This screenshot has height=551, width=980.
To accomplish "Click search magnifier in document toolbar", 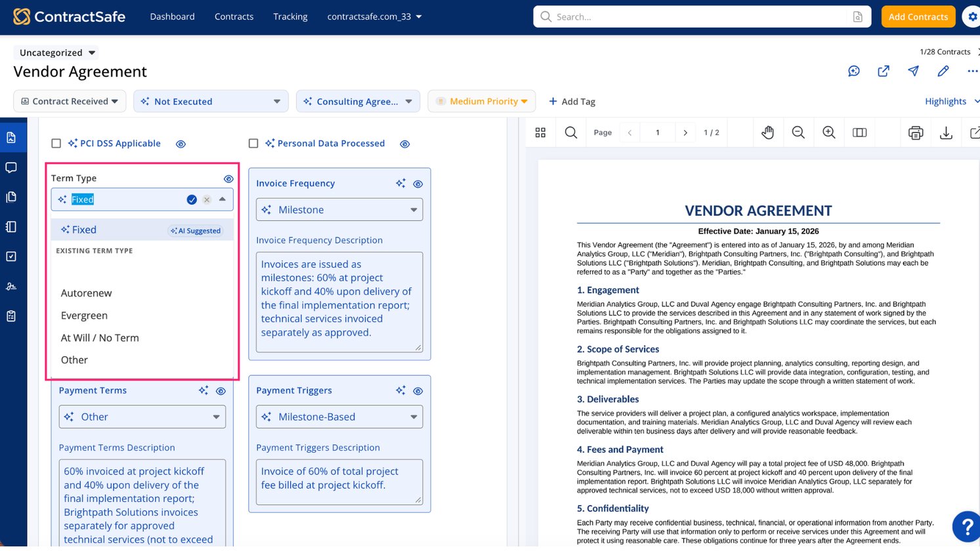I will 571,133.
